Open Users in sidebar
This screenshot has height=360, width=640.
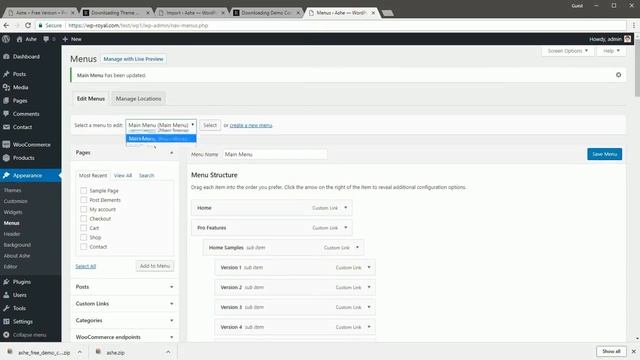(20, 295)
